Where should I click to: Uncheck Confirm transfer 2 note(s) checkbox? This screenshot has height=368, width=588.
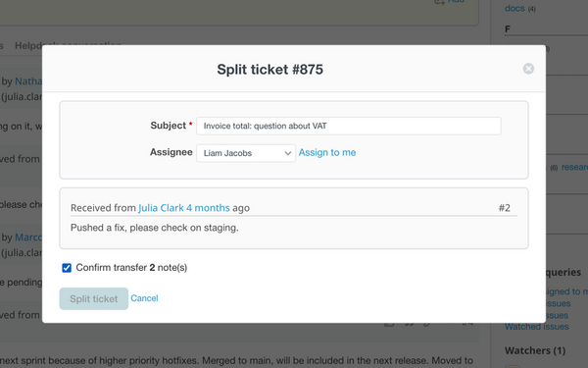[67, 268]
